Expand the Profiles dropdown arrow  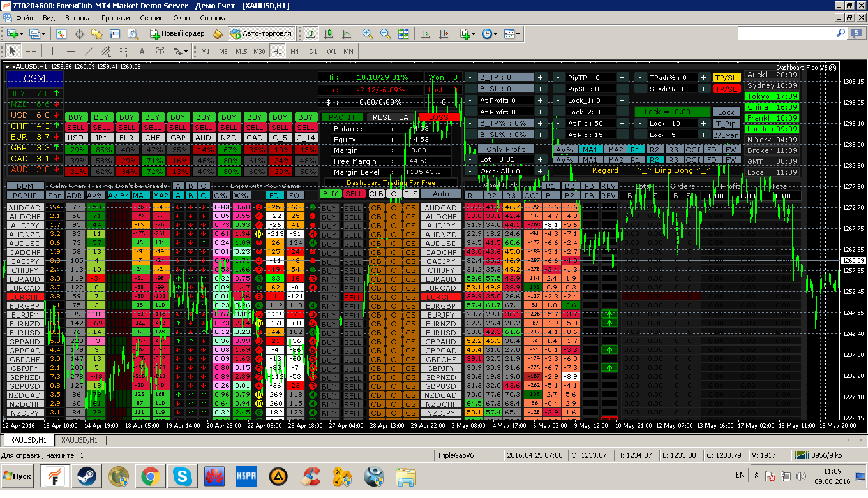44,33
